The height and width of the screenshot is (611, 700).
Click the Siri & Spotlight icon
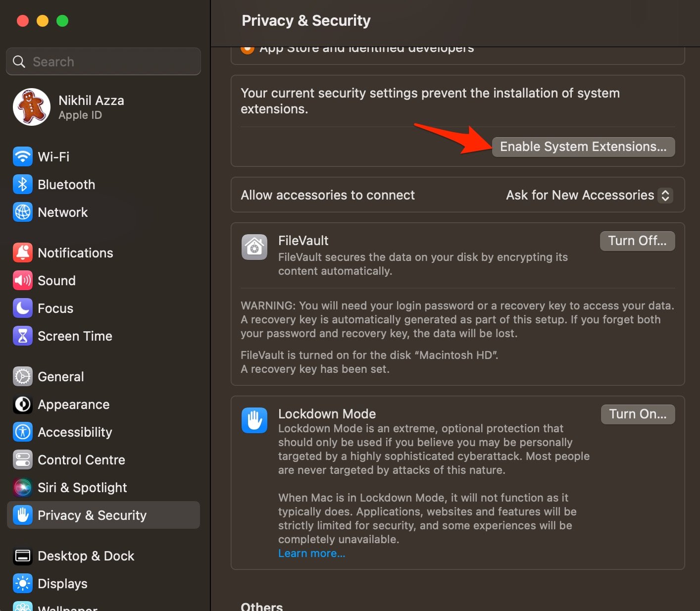coord(23,488)
